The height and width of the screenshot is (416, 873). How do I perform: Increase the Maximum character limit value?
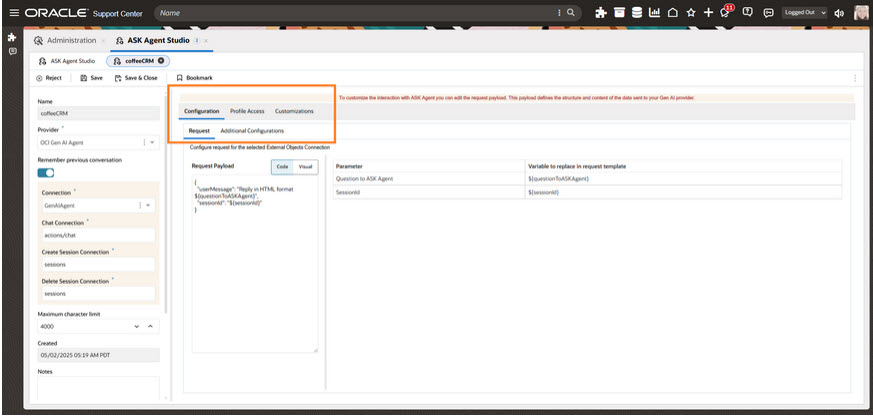(150, 326)
